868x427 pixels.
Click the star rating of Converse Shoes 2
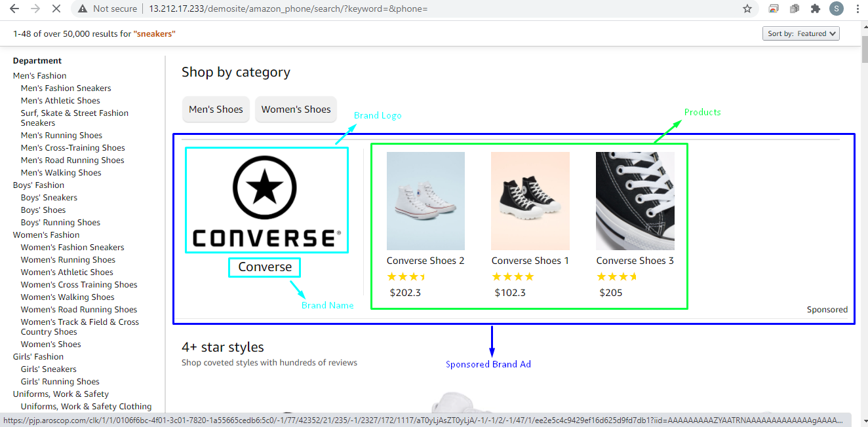pyautogui.click(x=407, y=277)
